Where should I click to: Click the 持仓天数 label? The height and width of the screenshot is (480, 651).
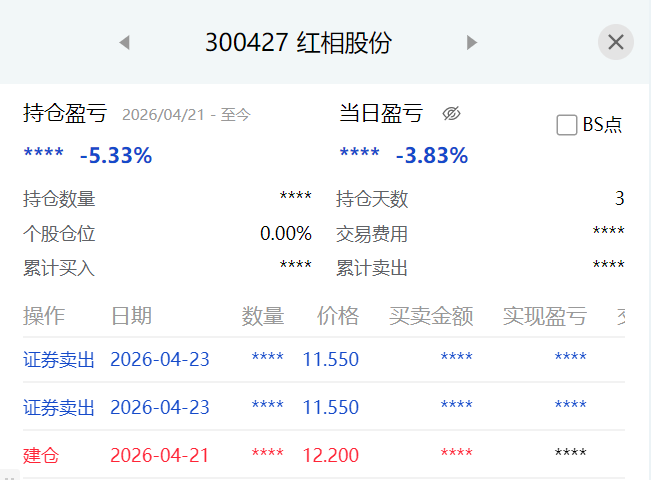pos(372,198)
